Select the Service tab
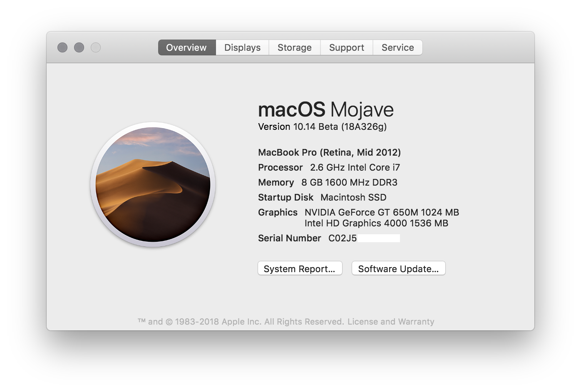 pos(398,47)
